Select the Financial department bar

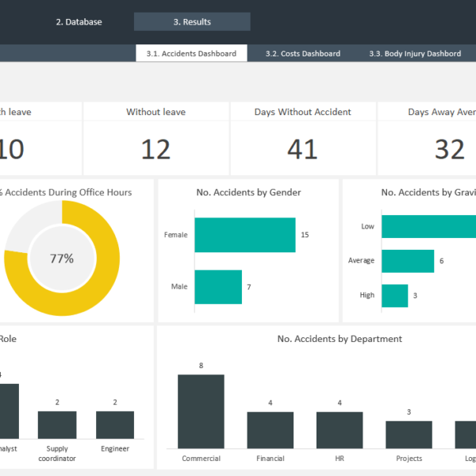click(270, 430)
